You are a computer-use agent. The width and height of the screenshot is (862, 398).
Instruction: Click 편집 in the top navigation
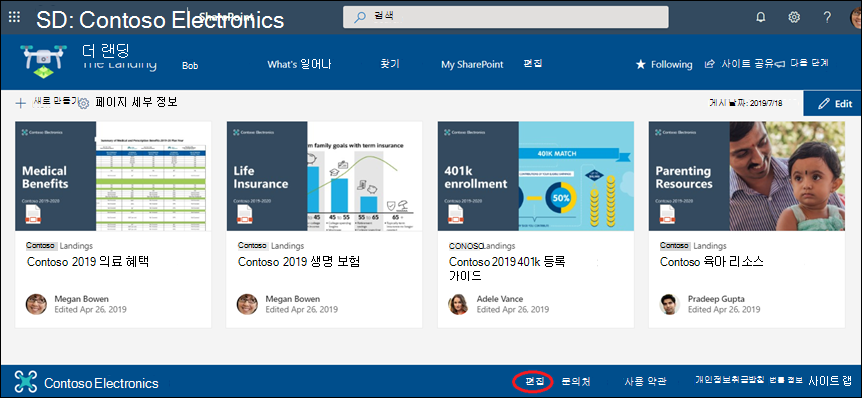(x=533, y=63)
